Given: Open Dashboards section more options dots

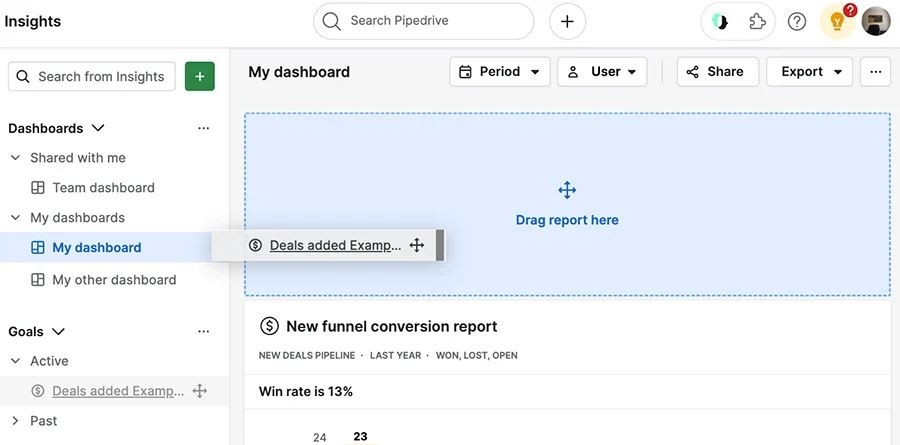Looking at the screenshot, I should point(203,128).
